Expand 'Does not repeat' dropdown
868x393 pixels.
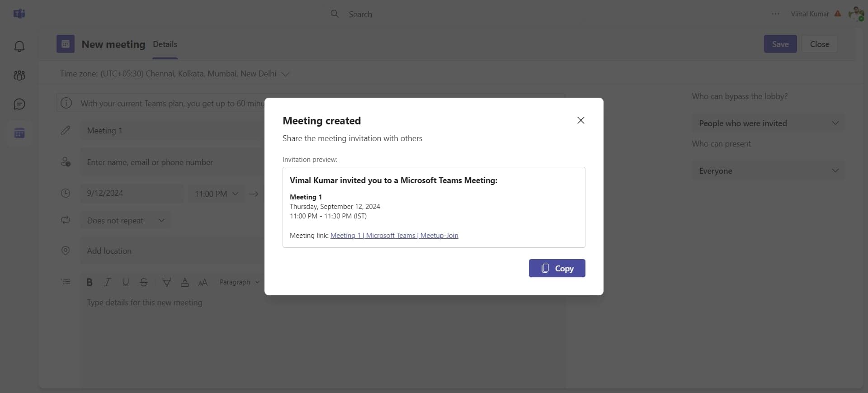[x=126, y=221]
